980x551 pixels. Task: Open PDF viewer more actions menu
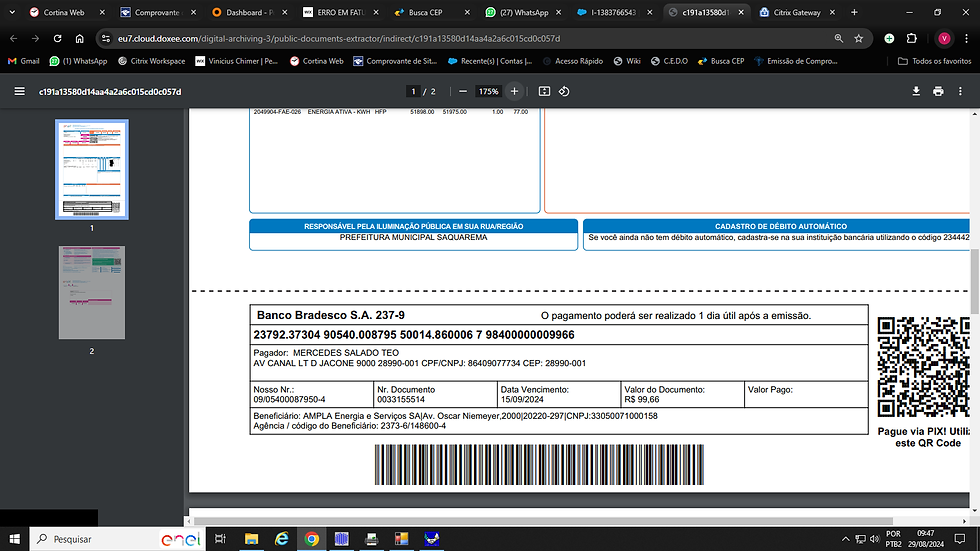[x=961, y=91]
